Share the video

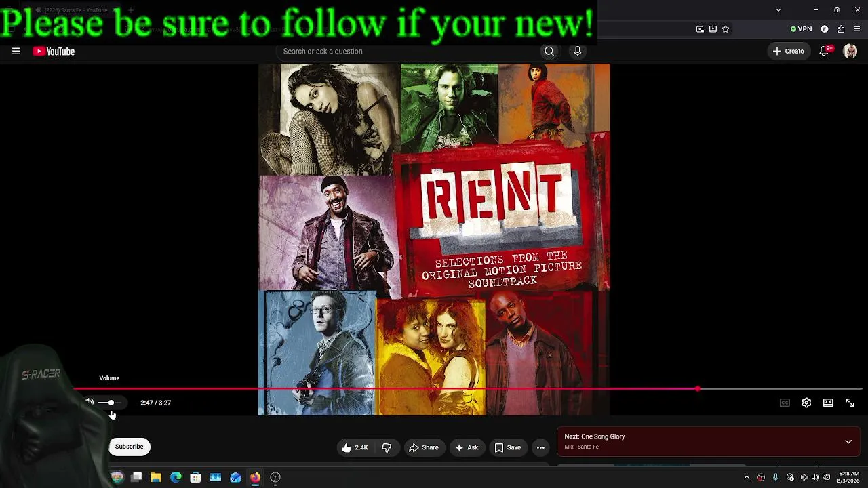tap(423, 447)
